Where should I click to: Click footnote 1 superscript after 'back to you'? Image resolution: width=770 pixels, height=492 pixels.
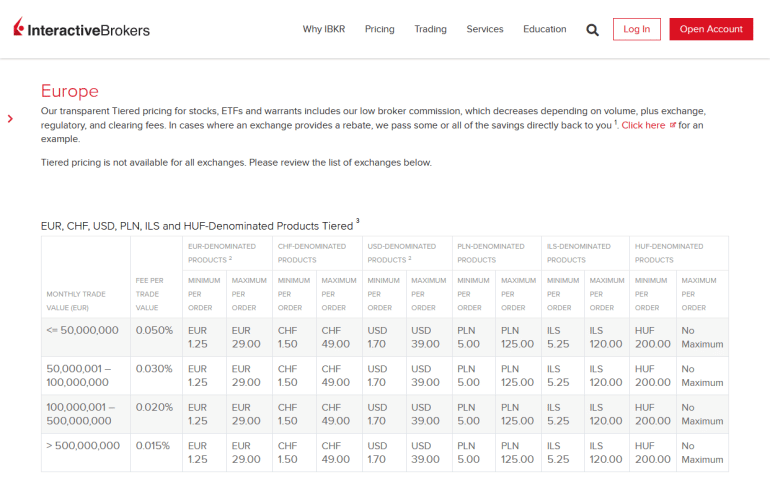tap(615, 121)
